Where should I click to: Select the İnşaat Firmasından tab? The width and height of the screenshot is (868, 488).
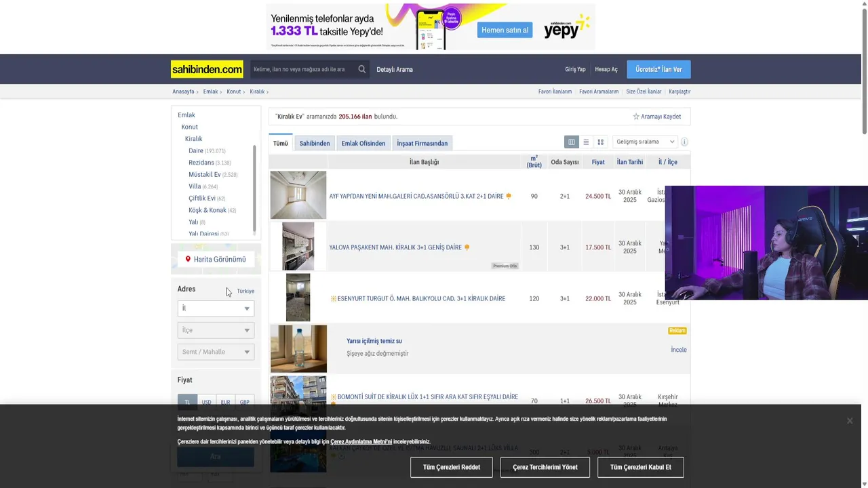pyautogui.click(x=422, y=143)
